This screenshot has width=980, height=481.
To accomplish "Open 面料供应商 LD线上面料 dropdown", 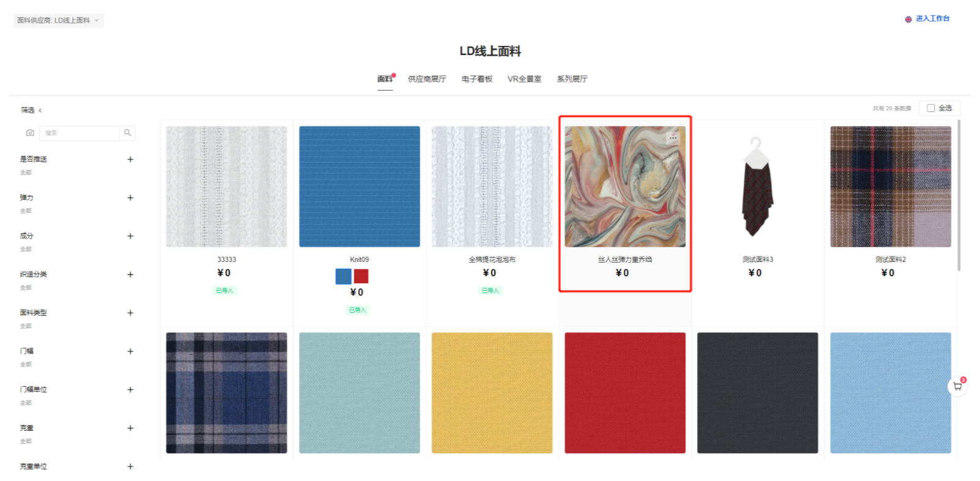I will coord(58,20).
